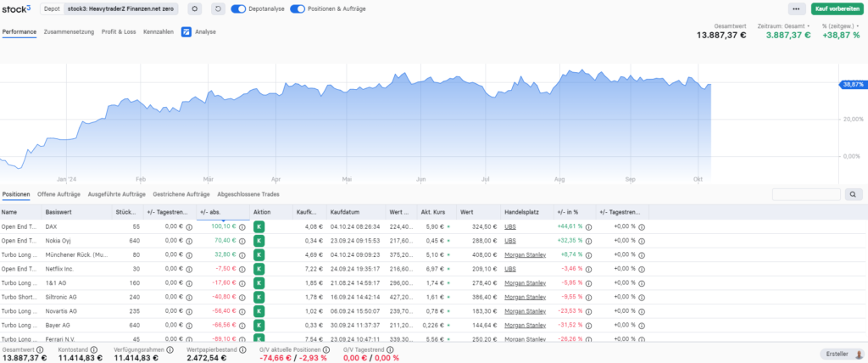
Task: Click purchase date 24.09.24 19:35:17
Action: click(354, 269)
